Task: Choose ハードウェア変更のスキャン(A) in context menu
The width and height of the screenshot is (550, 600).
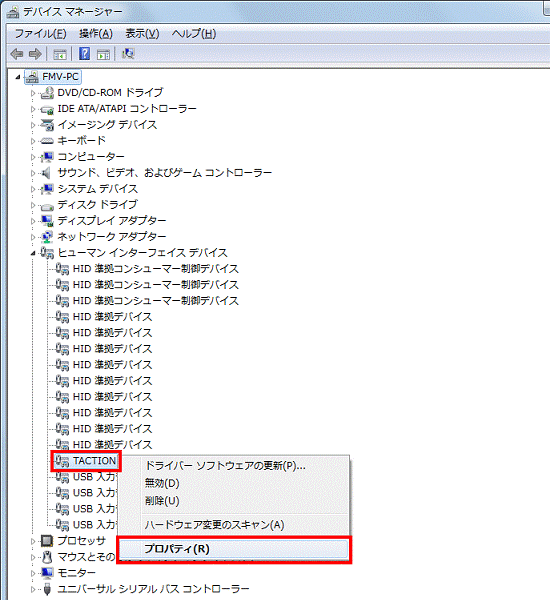Action: (x=233, y=525)
